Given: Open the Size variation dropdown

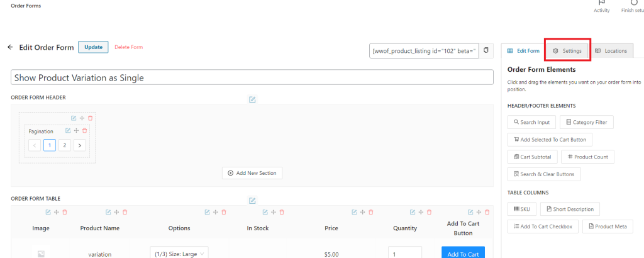Looking at the screenshot, I should pos(179,254).
